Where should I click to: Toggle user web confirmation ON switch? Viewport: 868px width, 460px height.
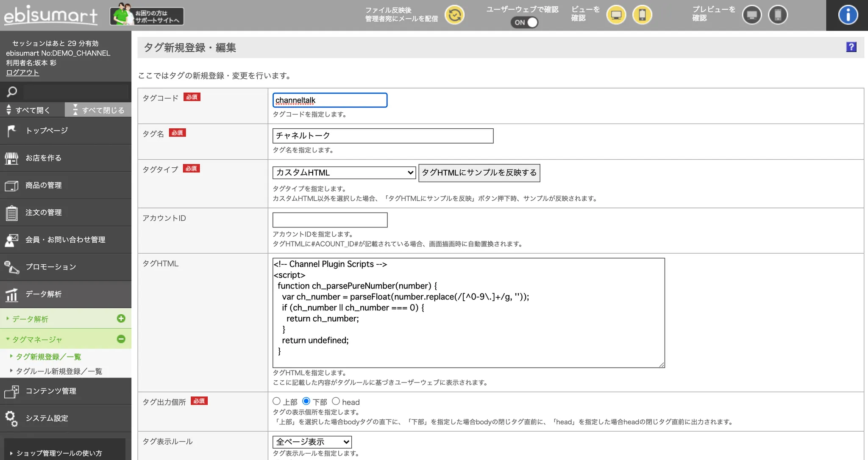pos(524,22)
